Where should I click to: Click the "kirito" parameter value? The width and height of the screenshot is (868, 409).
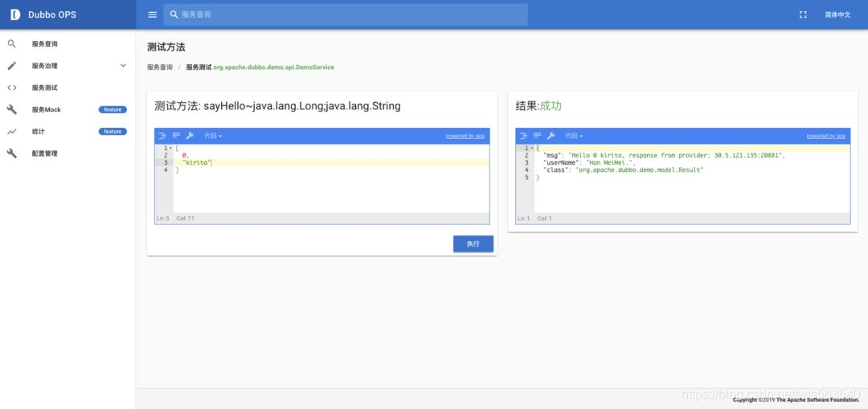point(197,162)
